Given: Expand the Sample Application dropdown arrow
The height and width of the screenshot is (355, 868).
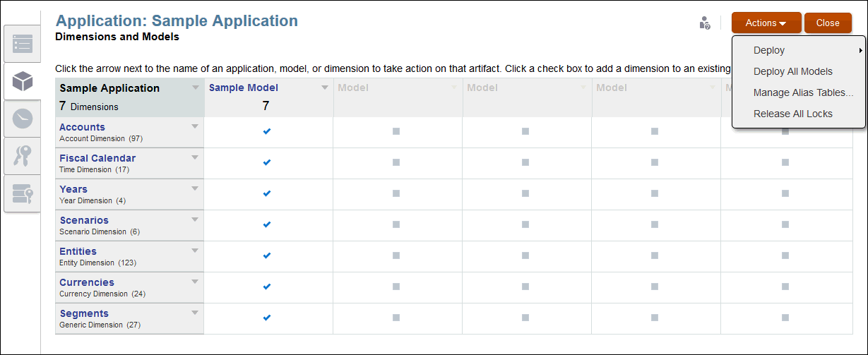Looking at the screenshot, I should tap(196, 88).
